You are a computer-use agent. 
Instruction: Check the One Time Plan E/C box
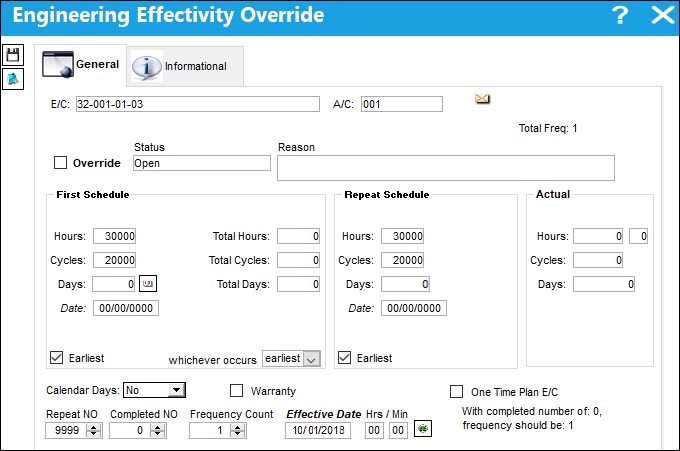pyautogui.click(x=456, y=392)
